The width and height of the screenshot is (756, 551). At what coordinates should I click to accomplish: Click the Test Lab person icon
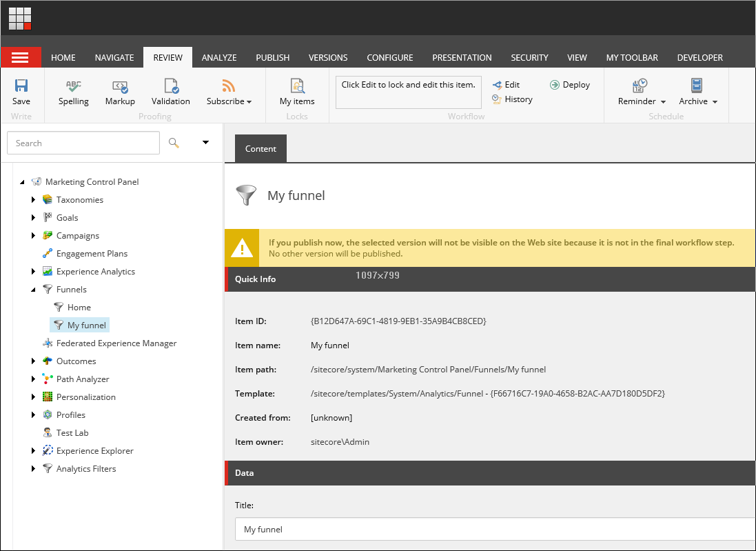tap(48, 432)
